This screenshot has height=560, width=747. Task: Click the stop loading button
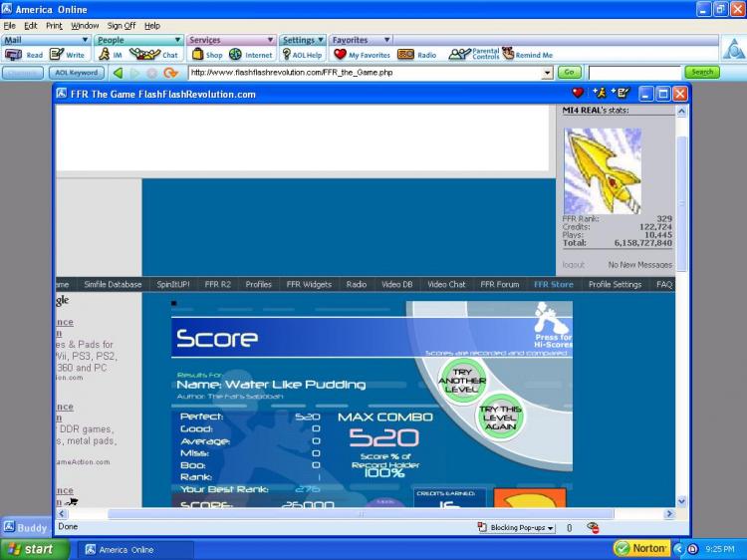pos(152,73)
